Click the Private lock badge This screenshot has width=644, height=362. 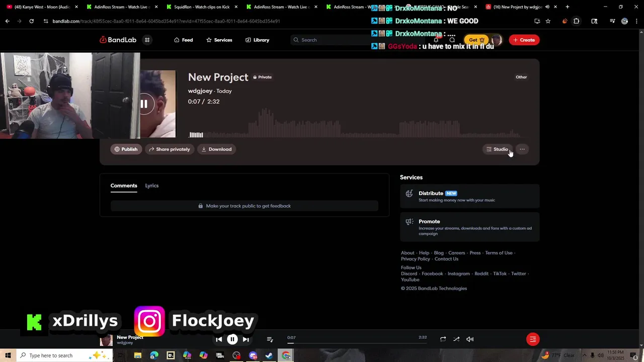point(262,77)
